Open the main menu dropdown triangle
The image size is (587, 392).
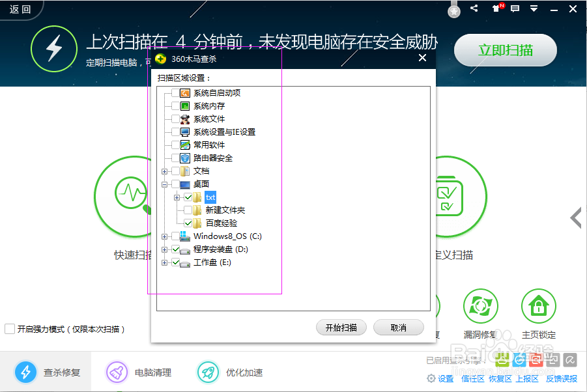point(534,8)
